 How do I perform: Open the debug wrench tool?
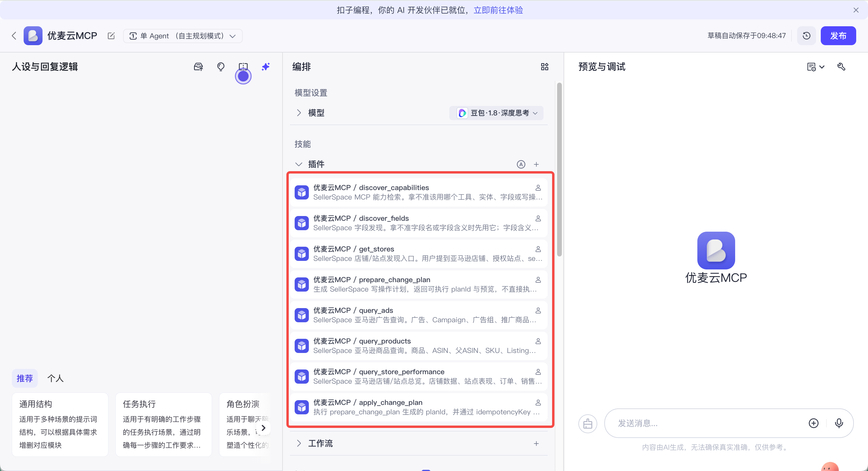pos(841,67)
